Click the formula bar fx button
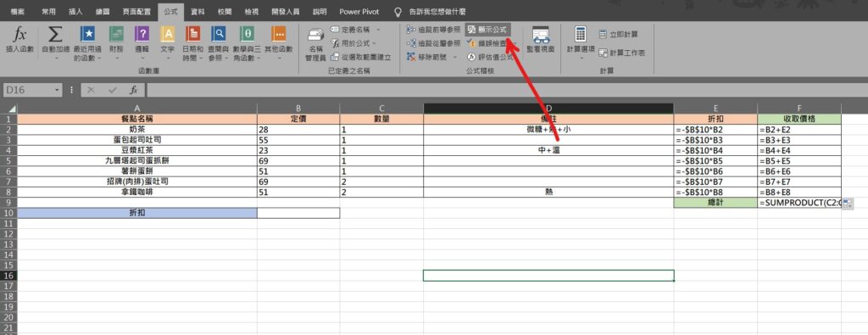This screenshot has width=868, height=335. [133, 90]
